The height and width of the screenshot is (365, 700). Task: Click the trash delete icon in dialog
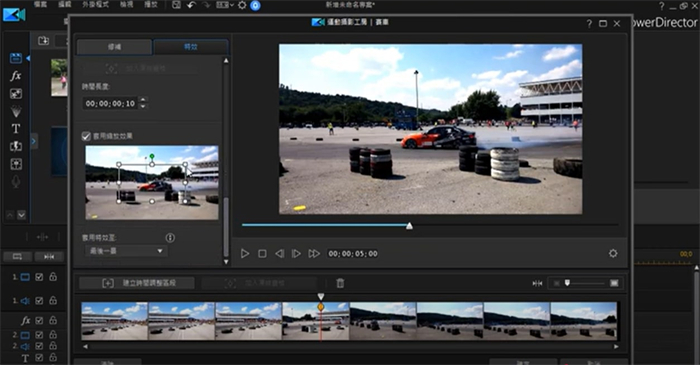(340, 283)
